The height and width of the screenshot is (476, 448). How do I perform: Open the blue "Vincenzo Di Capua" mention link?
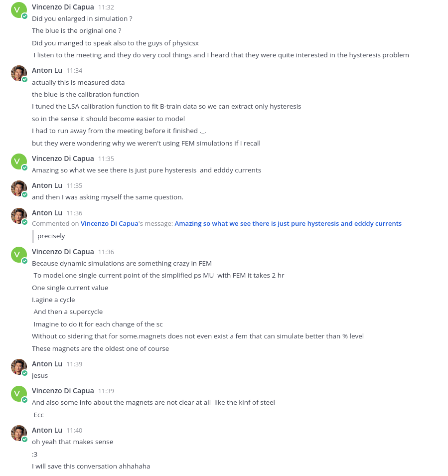click(109, 224)
